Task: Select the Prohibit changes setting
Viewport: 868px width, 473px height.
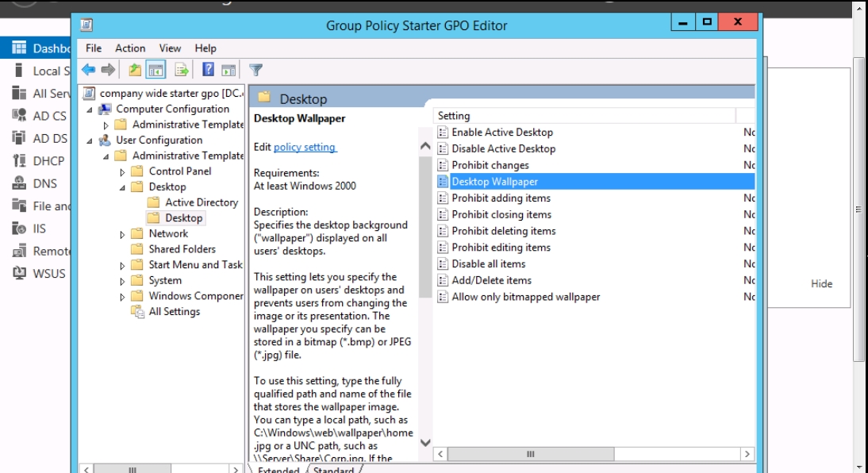Action: tap(490, 165)
